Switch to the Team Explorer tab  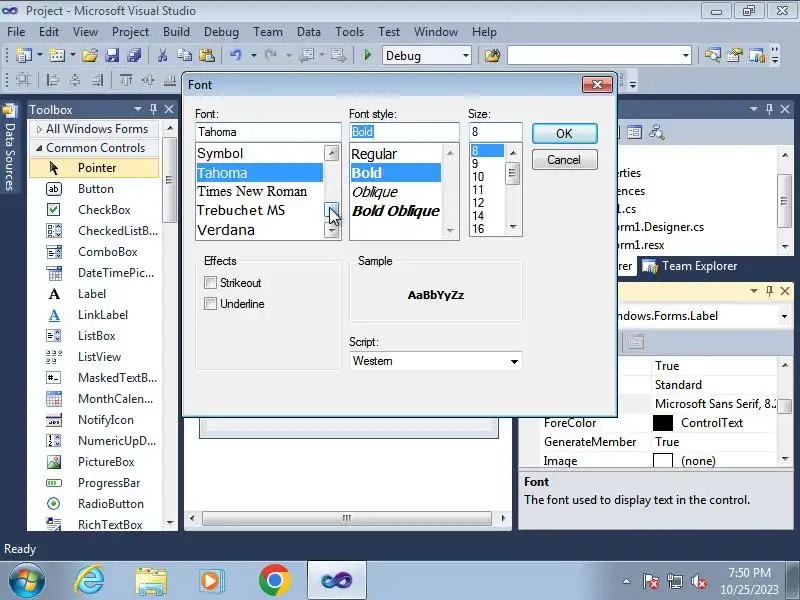tap(689, 266)
